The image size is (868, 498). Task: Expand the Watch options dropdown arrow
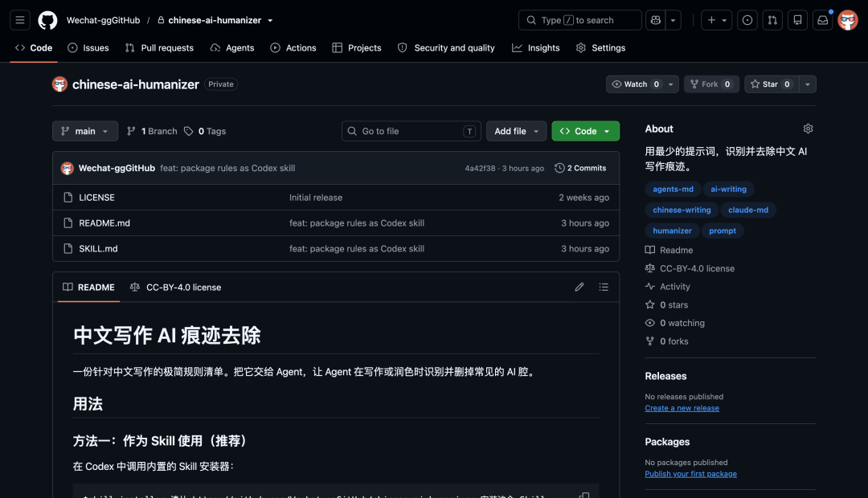tap(671, 84)
